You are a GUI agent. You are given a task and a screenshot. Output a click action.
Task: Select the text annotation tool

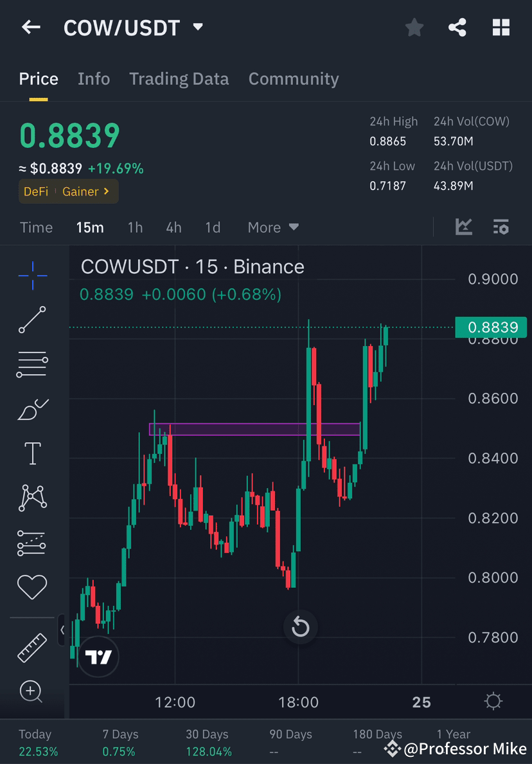pyautogui.click(x=32, y=453)
